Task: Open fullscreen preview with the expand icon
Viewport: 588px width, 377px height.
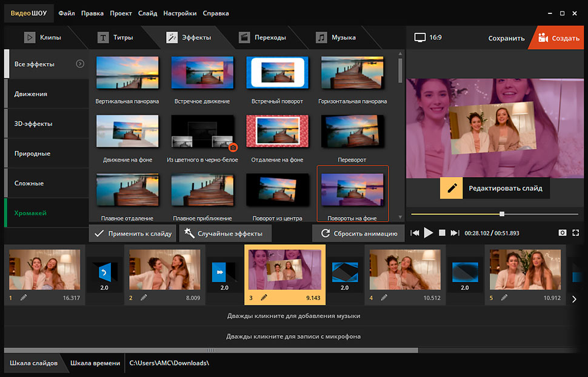Action: coord(576,233)
